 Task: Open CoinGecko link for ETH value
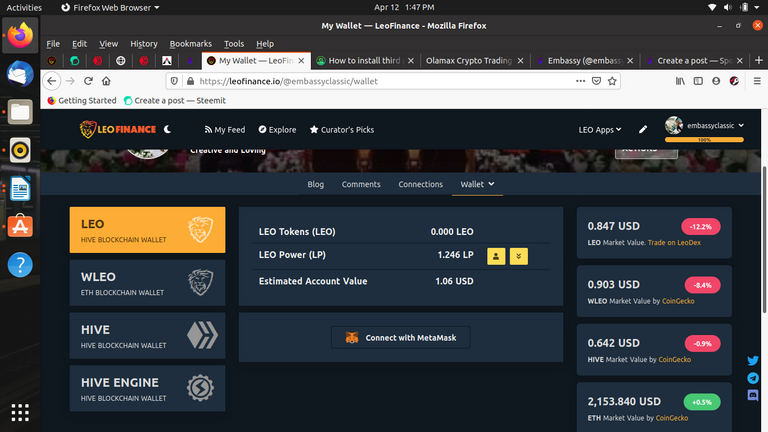(x=672, y=418)
